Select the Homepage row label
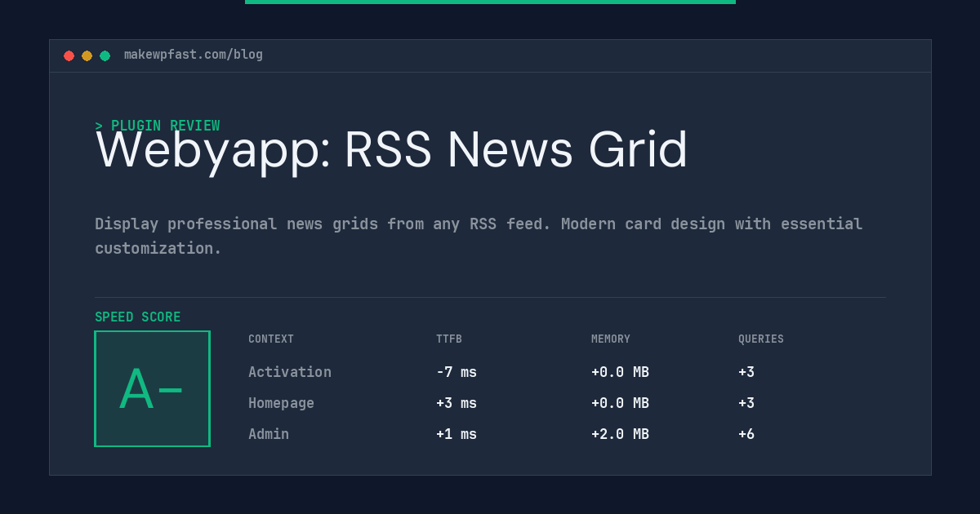This screenshot has height=514, width=980. 281,403
